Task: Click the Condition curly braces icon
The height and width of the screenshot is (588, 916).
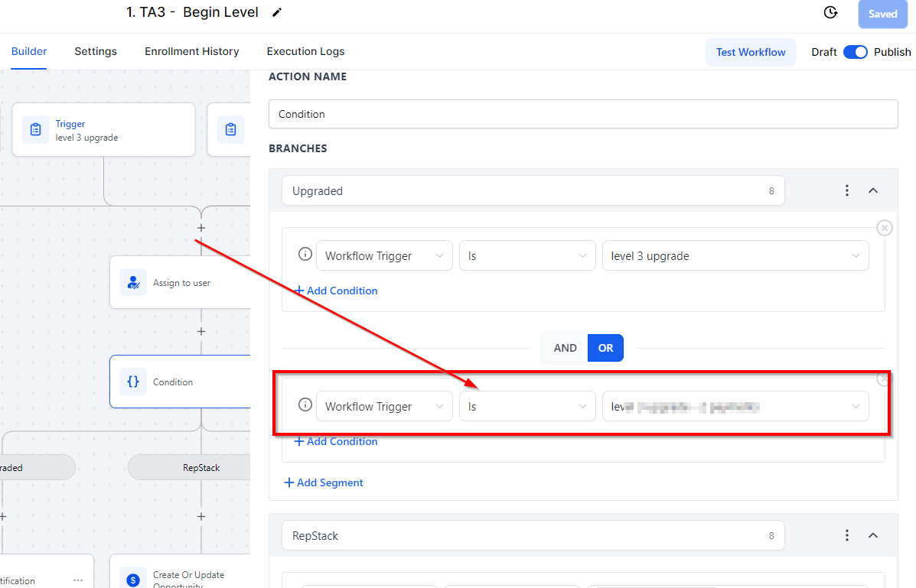Action: tap(133, 382)
